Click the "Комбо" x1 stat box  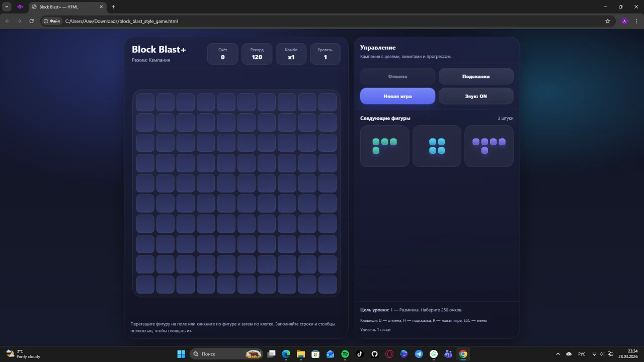tap(291, 54)
